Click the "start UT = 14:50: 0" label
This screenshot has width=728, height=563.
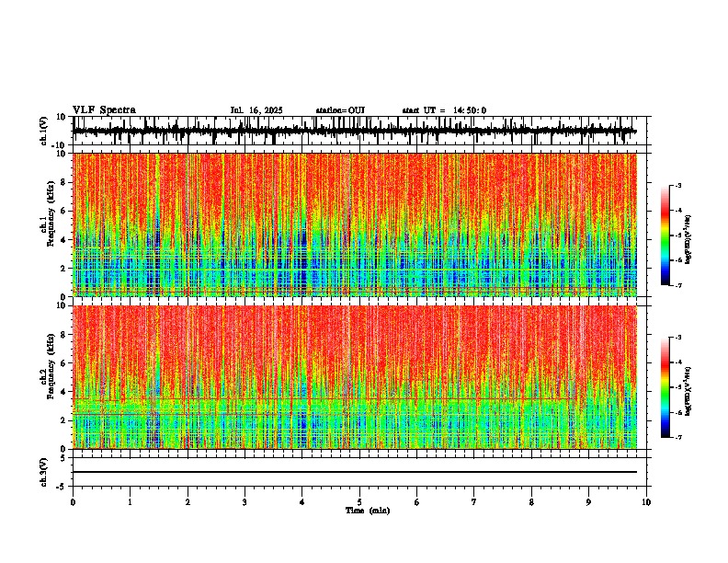click(444, 110)
